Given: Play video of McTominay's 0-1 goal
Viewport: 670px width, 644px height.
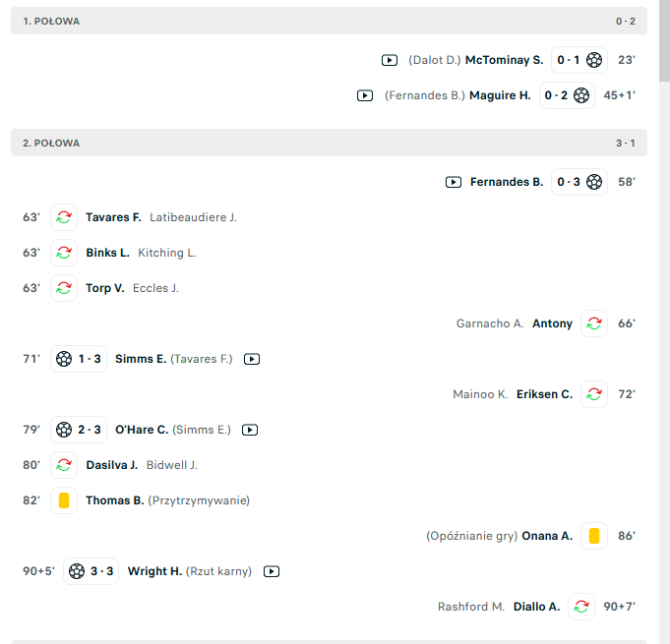Looking at the screenshot, I should click(x=390, y=60).
